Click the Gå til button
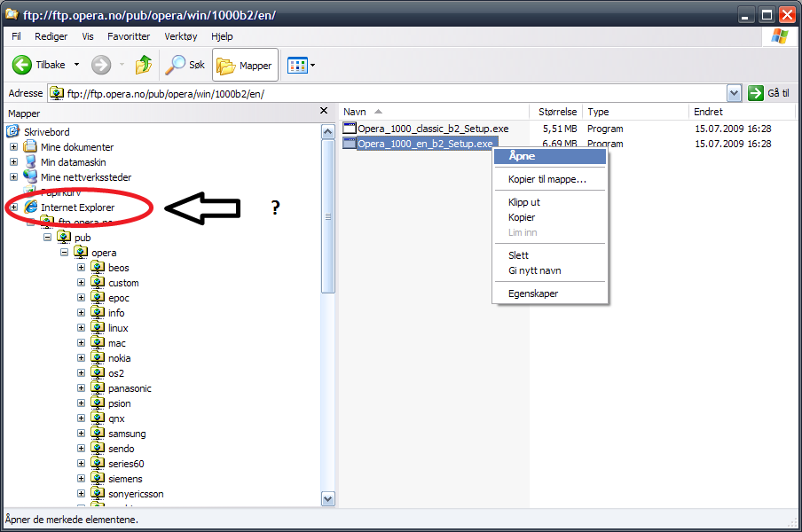The image size is (802, 532). [x=769, y=93]
